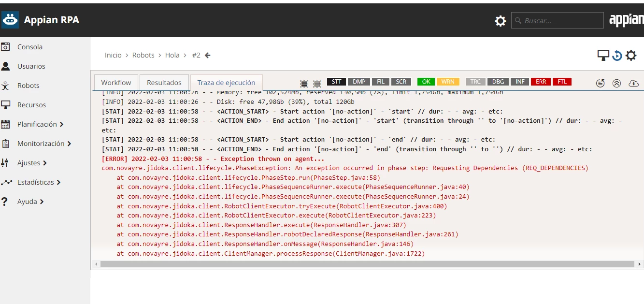644x304 pixels.
Task: Click the double chevron scroll-up icon
Action: pyautogui.click(x=616, y=83)
